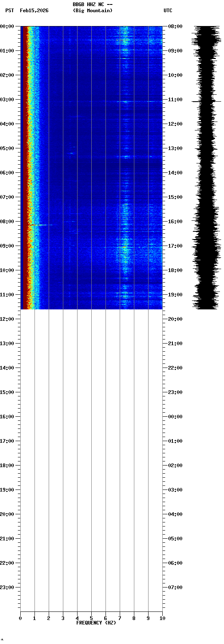Click the PST "11:00" time tick label
This screenshot has width=224, height=644.
pos(7,295)
